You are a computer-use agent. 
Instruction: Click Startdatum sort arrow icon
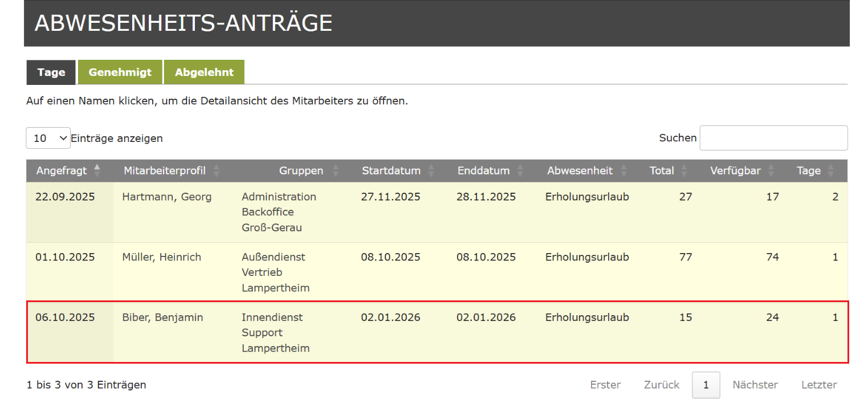[x=431, y=170]
